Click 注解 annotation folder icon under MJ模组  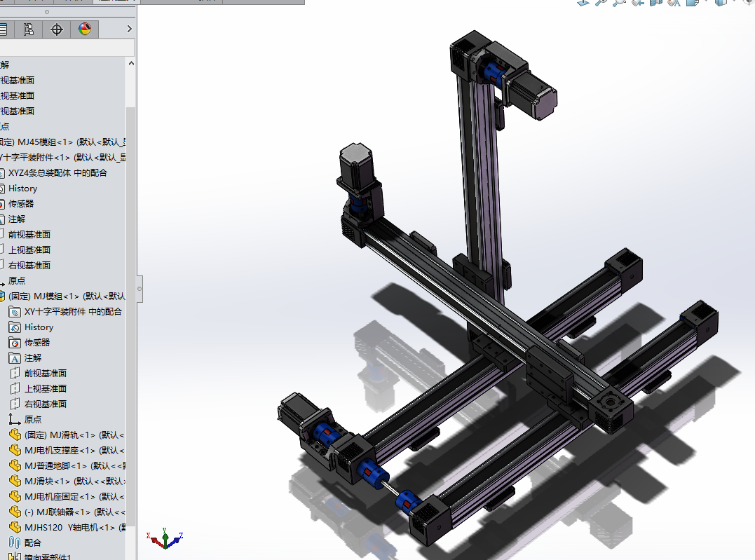point(15,358)
